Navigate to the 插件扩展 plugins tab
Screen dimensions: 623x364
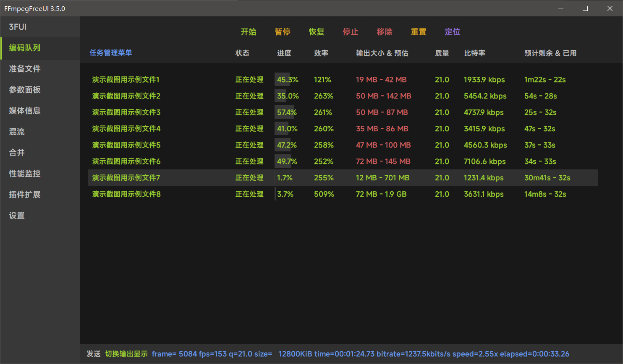coord(25,195)
